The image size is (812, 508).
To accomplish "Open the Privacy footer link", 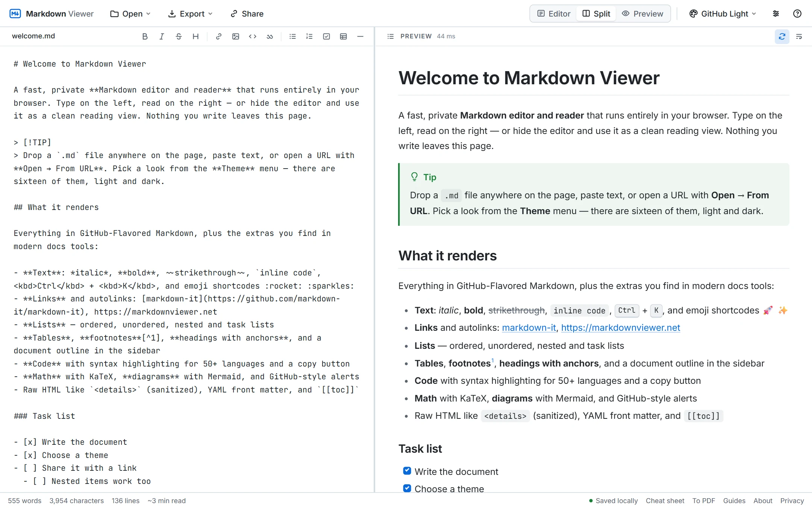I will click(x=792, y=501).
